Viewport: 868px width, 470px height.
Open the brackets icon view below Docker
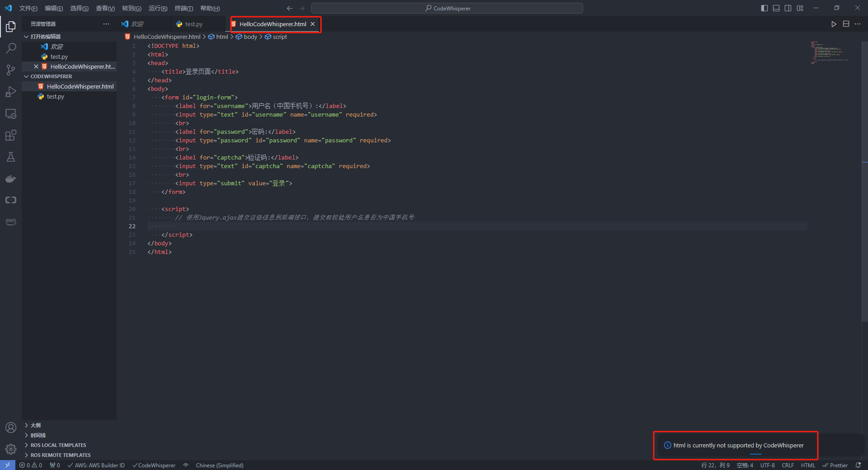(11, 200)
